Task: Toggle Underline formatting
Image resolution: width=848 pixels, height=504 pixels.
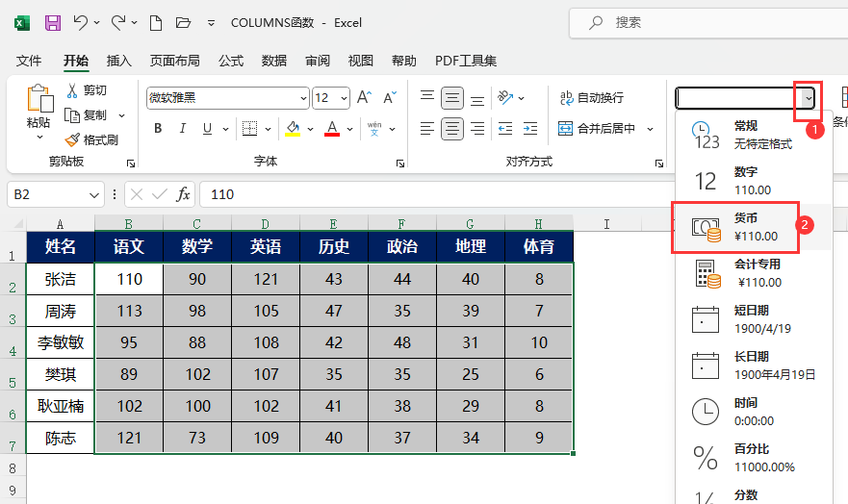Action: (x=207, y=129)
